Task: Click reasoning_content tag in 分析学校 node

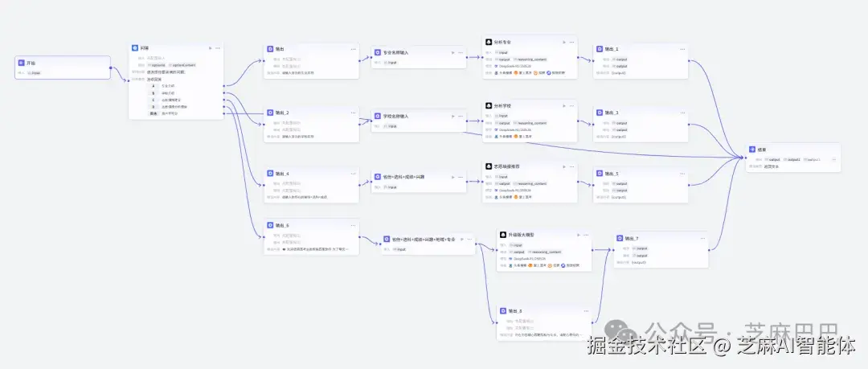Action: point(530,123)
